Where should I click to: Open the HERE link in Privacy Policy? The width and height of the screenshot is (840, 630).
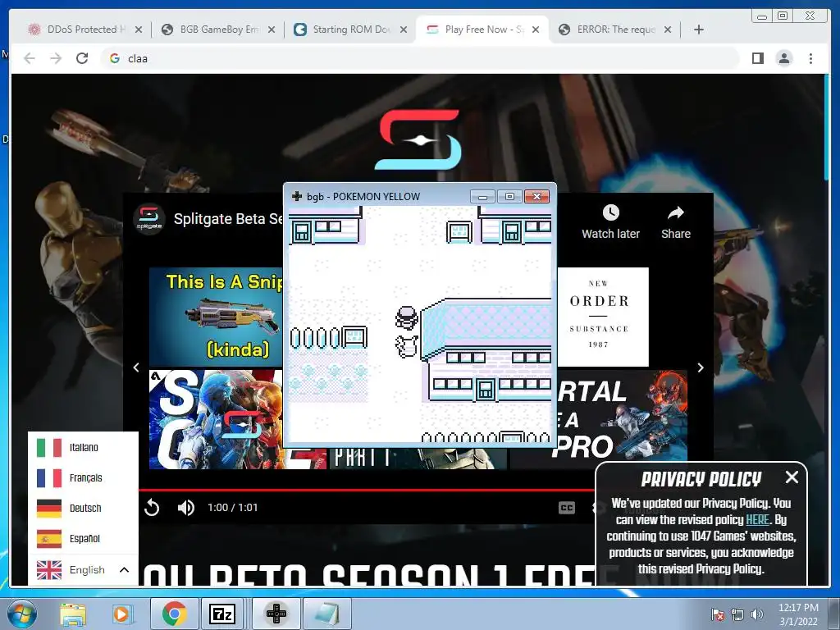coord(757,519)
